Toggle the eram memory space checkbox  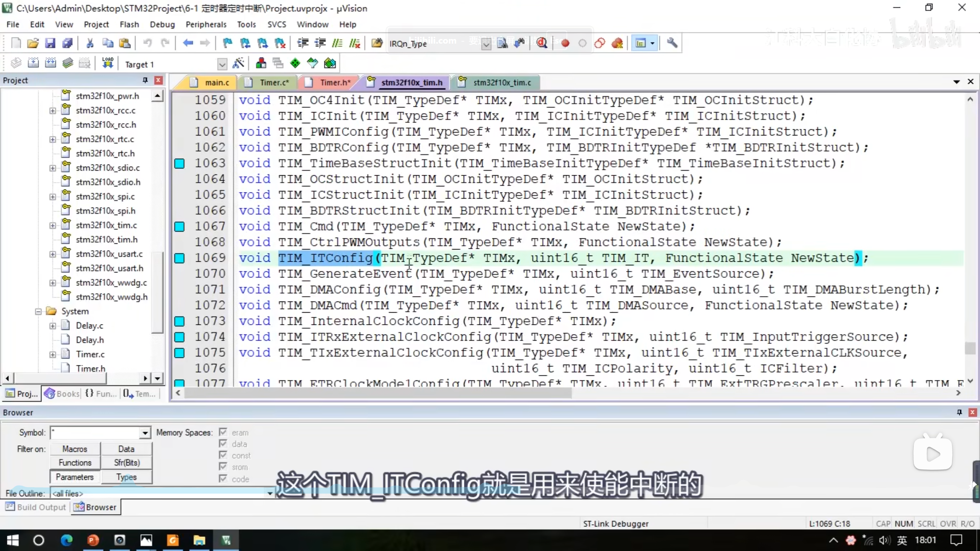pyautogui.click(x=223, y=432)
